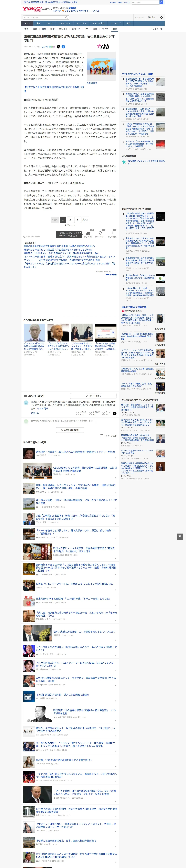Image resolution: width=186 pixels, height=868 pixels.
Task: Open the ライブ navigation tab
Action: click(x=49, y=24)
